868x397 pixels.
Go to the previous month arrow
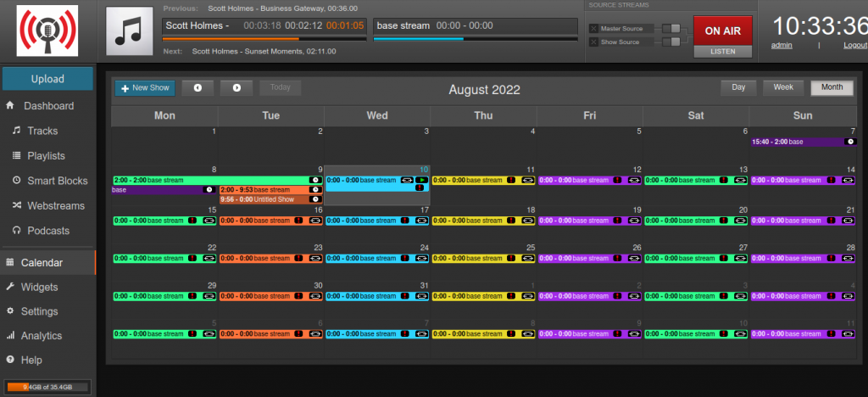pos(198,88)
